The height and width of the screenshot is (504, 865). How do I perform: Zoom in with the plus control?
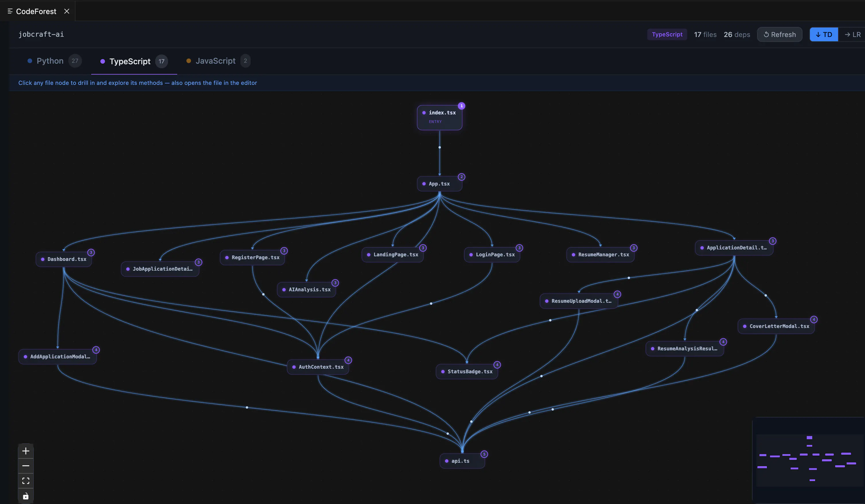point(26,451)
